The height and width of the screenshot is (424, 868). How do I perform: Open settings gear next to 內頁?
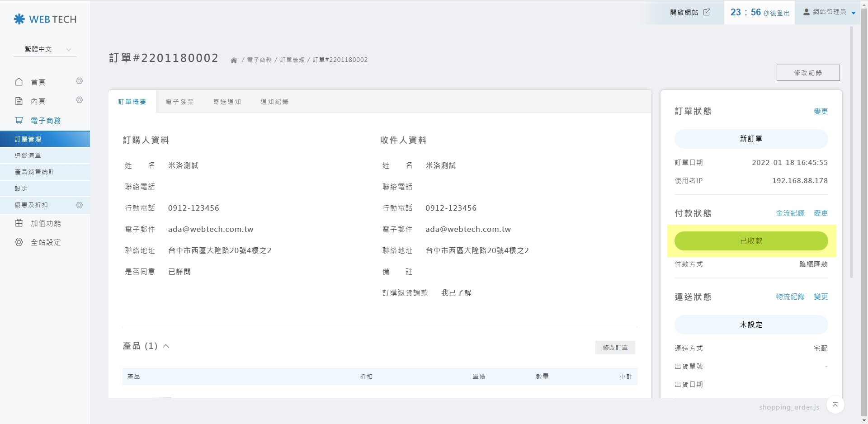click(x=80, y=100)
